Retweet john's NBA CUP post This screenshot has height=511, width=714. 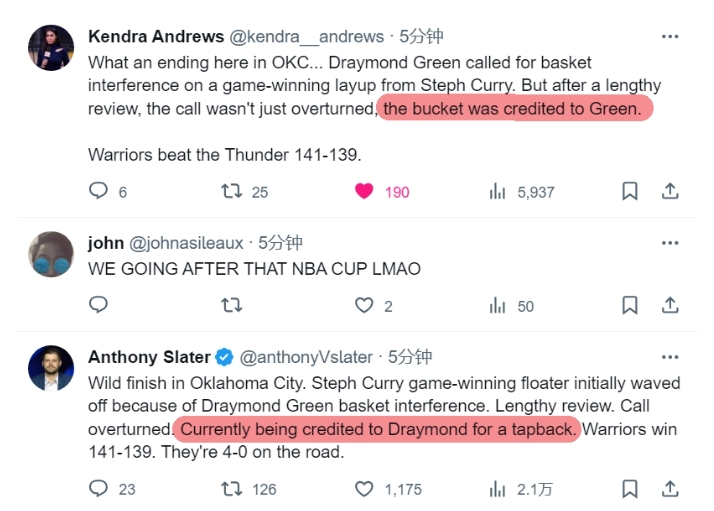tap(232, 305)
